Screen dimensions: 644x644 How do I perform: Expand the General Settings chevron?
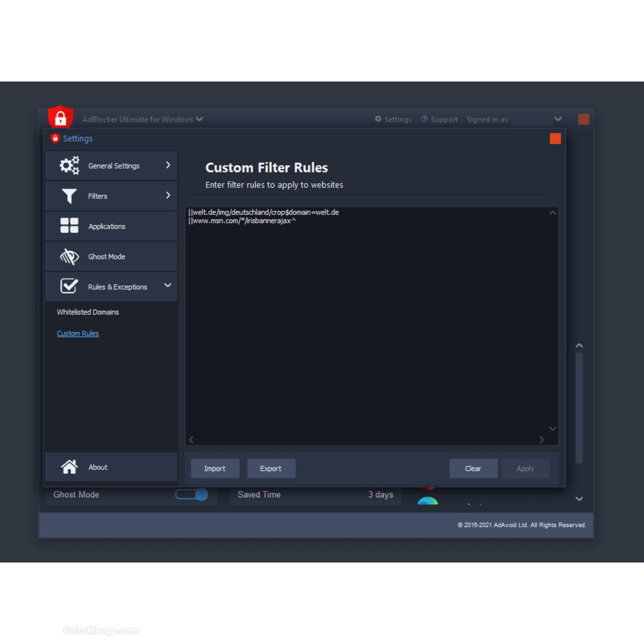pyautogui.click(x=168, y=165)
